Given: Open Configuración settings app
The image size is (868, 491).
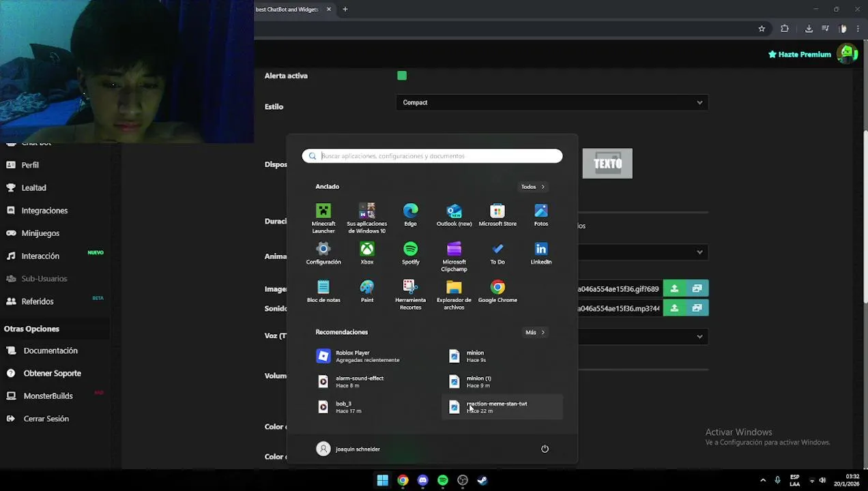Looking at the screenshot, I should (323, 253).
